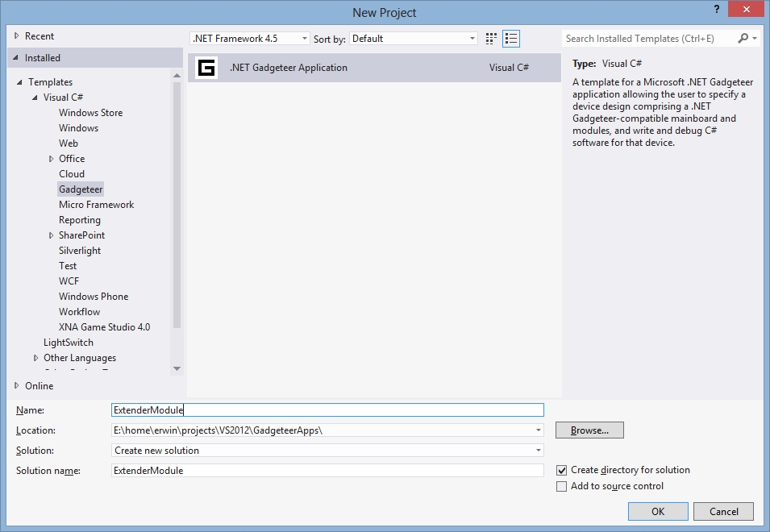Viewport: 770px width, 532px height.
Task: Toggle Create directory for solution checkbox
Action: pos(561,470)
